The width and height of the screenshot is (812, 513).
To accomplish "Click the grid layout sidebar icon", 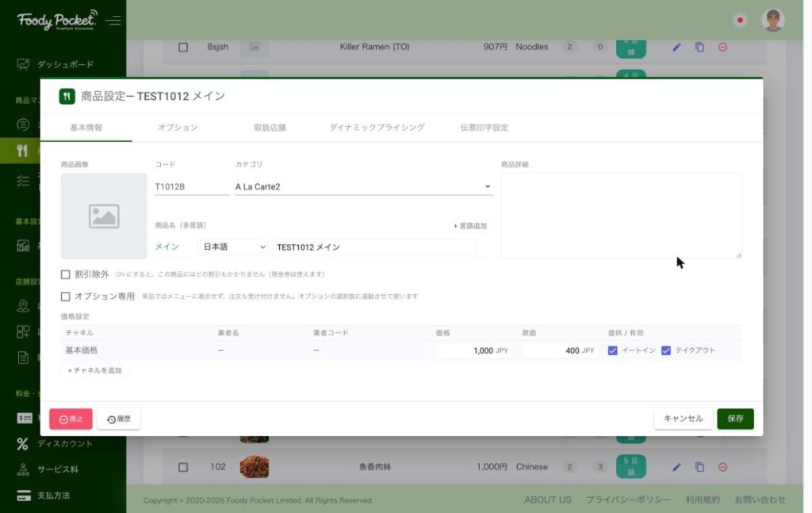I will [23, 331].
